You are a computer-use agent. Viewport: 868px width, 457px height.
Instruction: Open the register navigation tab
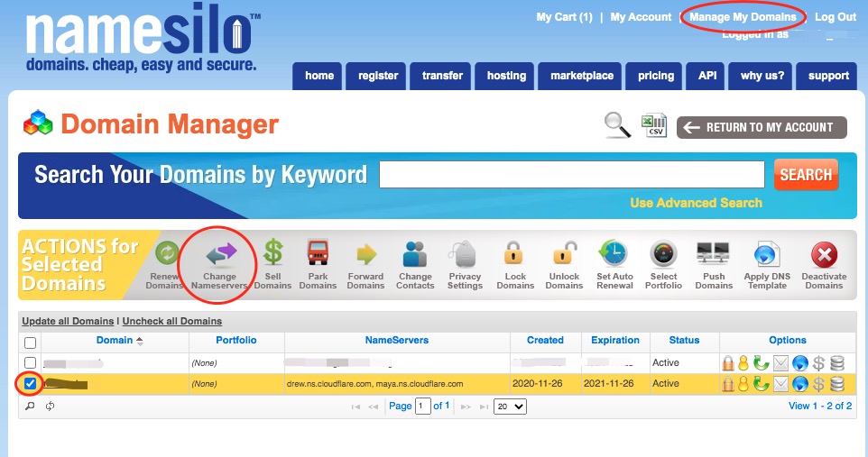(x=378, y=76)
